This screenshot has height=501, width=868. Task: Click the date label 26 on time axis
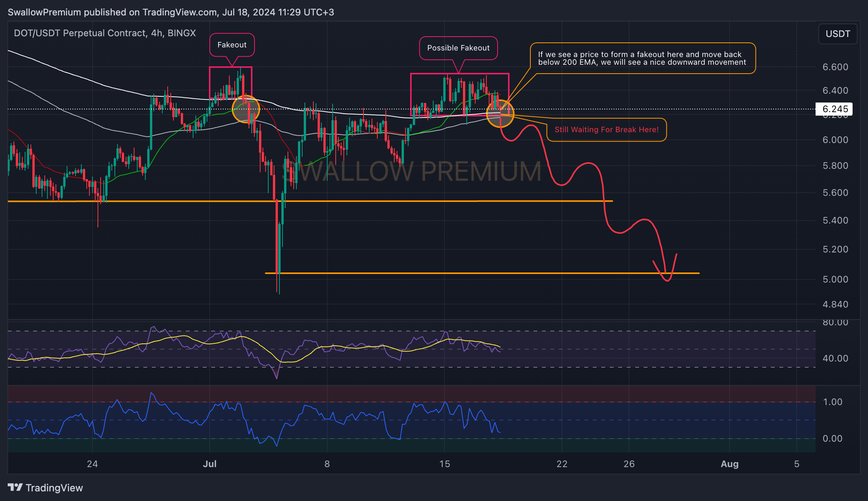[629, 464]
